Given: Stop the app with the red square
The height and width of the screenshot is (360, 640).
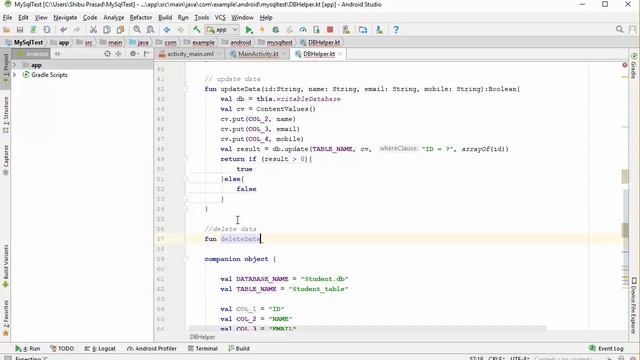Looking at the screenshot, I should (330, 30).
